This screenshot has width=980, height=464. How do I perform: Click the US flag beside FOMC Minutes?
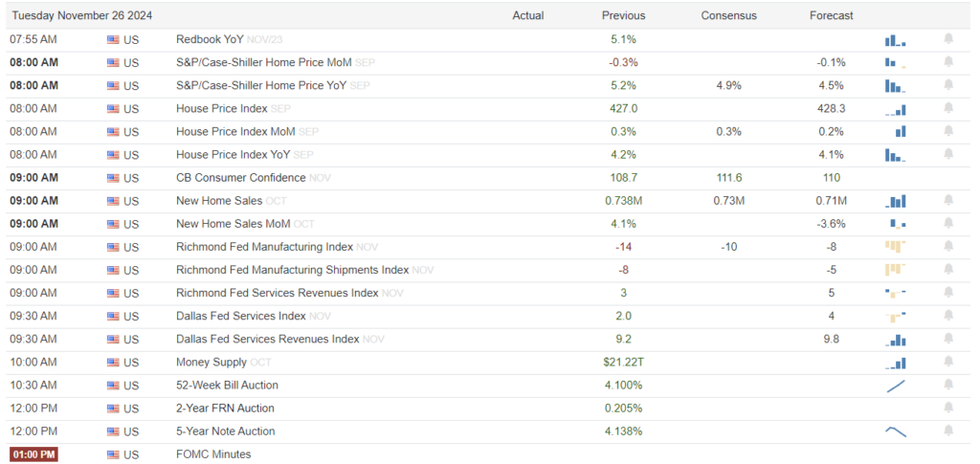pos(114,454)
